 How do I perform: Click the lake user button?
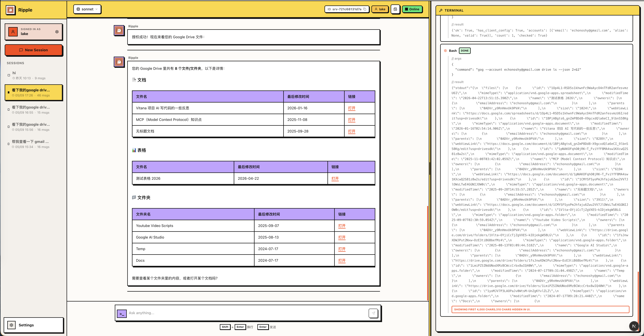pos(380,9)
